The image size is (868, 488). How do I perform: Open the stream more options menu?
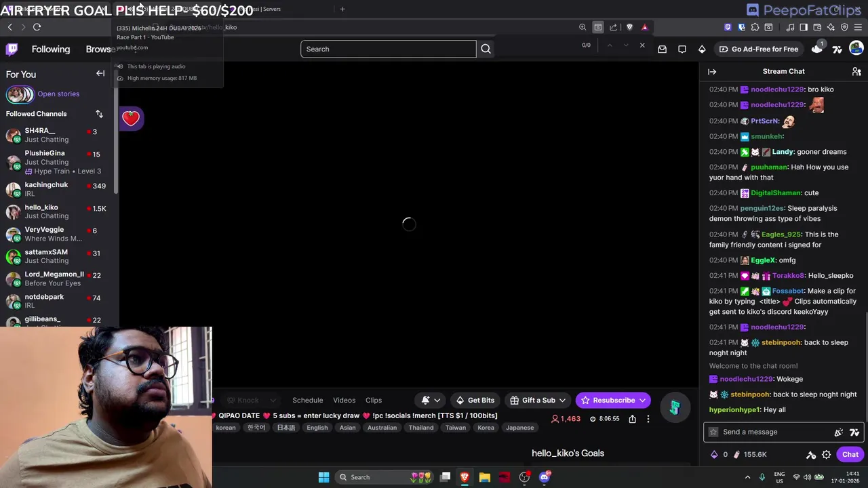[x=648, y=419]
